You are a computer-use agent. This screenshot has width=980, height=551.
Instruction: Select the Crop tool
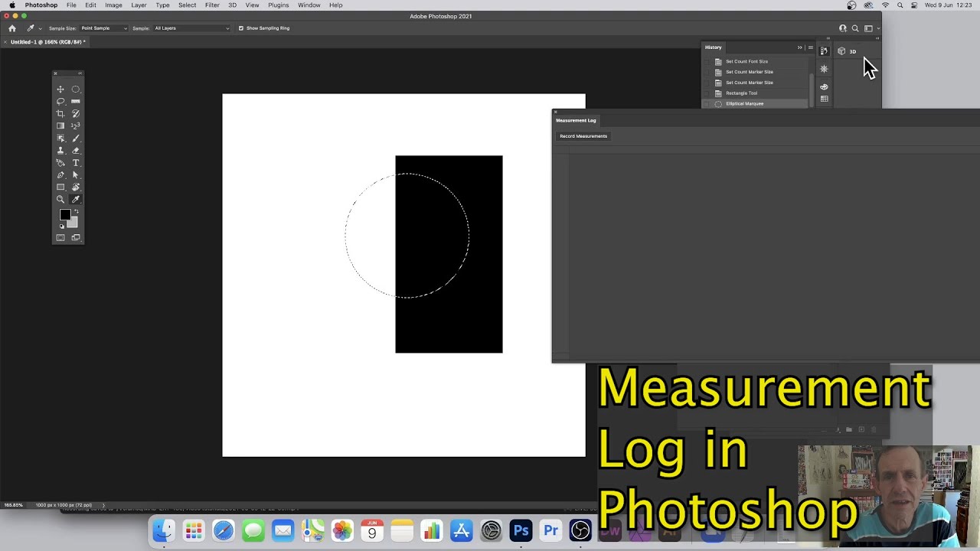(x=60, y=114)
